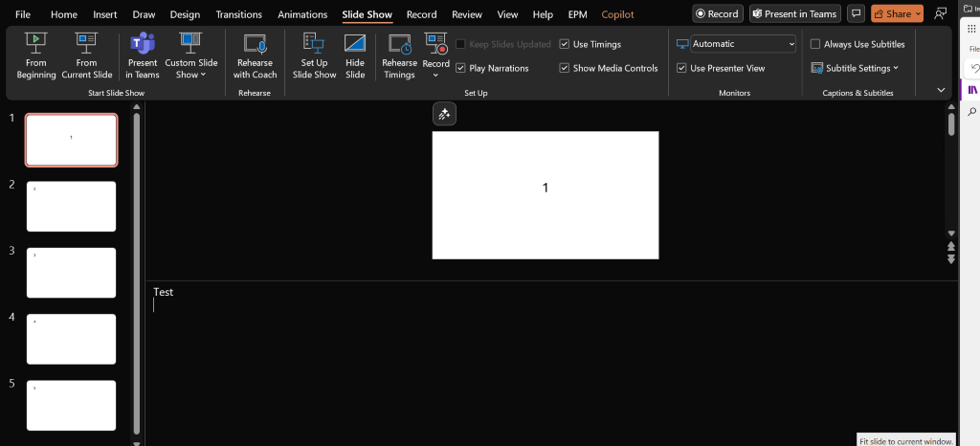The image size is (980, 446).
Task: Click the thumbnail pane vertical scrollbar
Action: point(137,275)
